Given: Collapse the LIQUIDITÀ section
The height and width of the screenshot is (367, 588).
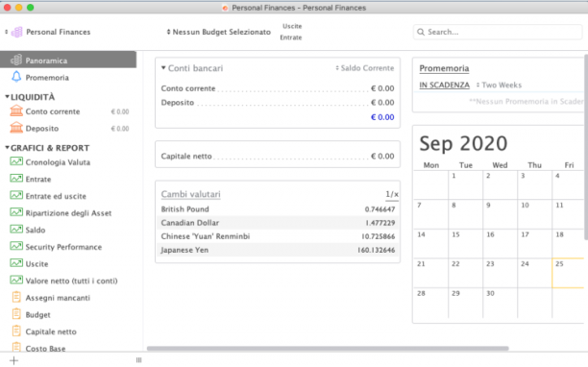Looking at the screenshot, I should point(7,97).
